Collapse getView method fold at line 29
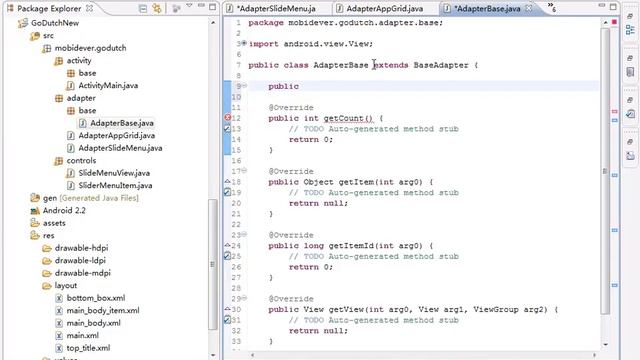This screenshot has height=360, width=640. [244, 298]
